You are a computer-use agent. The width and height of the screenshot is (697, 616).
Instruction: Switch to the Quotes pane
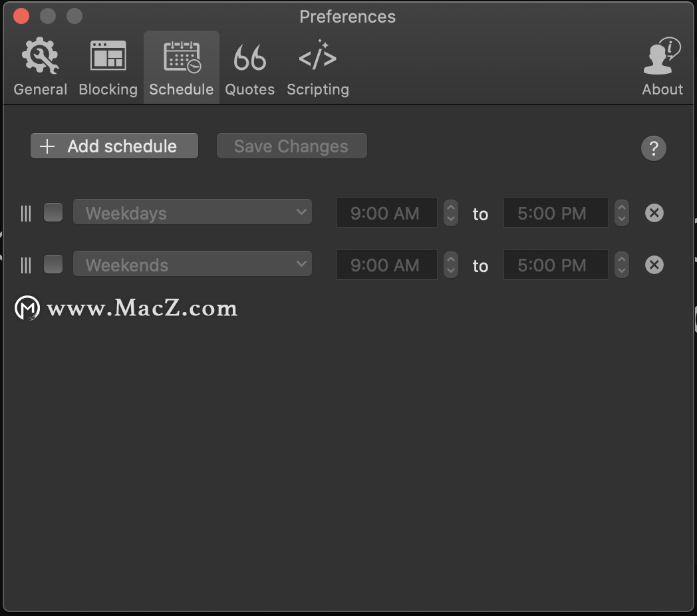(x=250, y=68)
